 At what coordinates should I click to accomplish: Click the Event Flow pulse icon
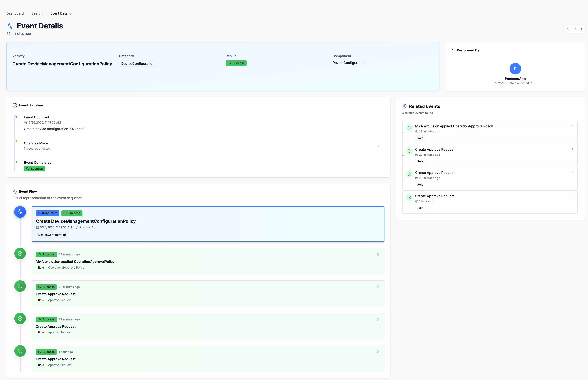point(15,192)
